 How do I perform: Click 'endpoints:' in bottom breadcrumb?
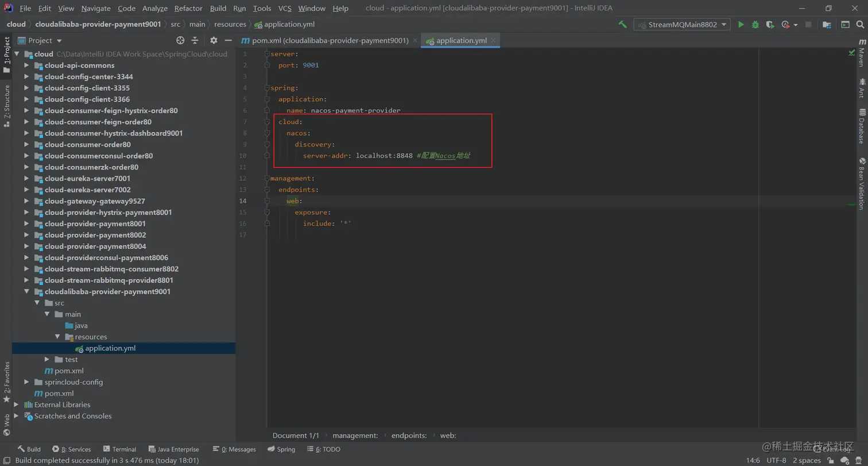(x=409, y=436)
